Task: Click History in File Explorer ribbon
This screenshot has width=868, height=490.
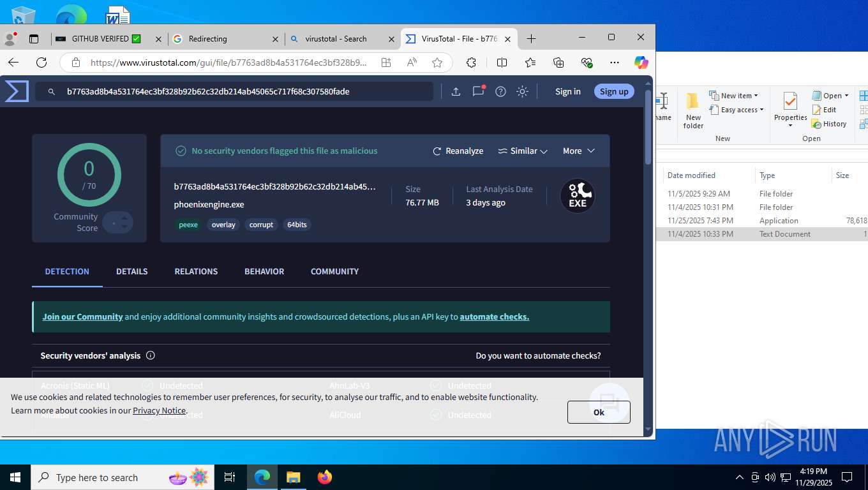Action: click(829, 124)
